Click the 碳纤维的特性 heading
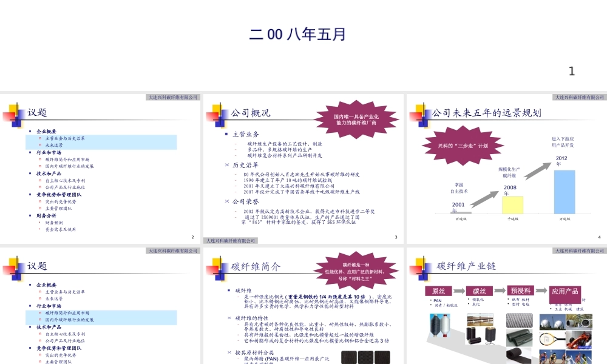 tap(252, 318)
